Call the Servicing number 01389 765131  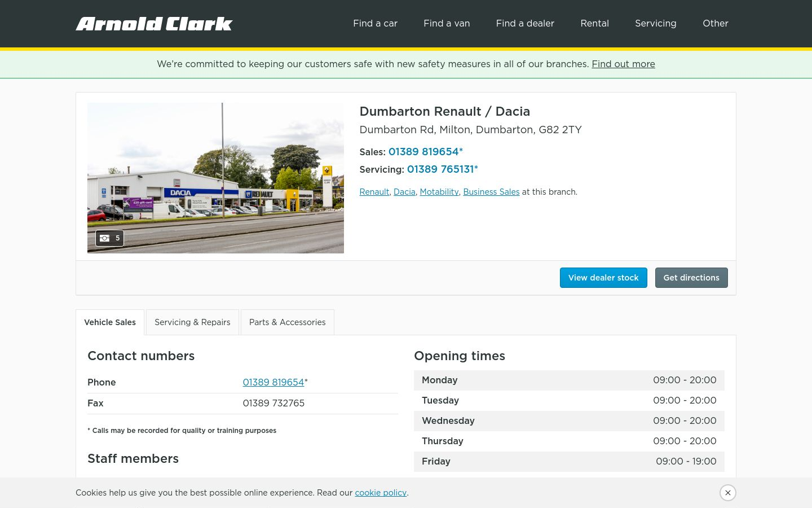click(x=442, y=169)
